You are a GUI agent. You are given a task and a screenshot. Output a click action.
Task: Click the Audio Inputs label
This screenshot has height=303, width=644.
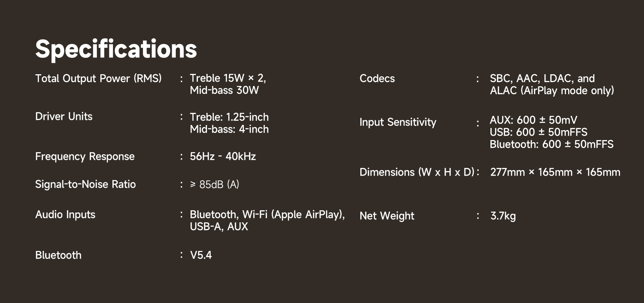click(65, 215)
